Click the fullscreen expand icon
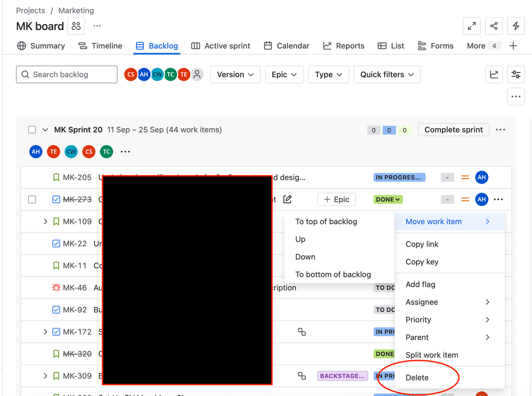Viewport: 532px width, 396px height. click(x=472, y=26)
